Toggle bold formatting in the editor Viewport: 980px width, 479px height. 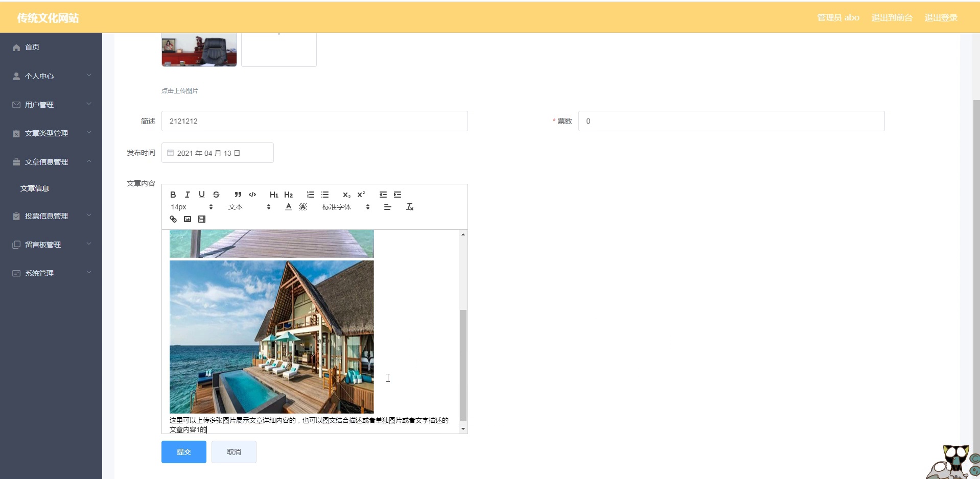pyautogui.click(x=173, y=195)
